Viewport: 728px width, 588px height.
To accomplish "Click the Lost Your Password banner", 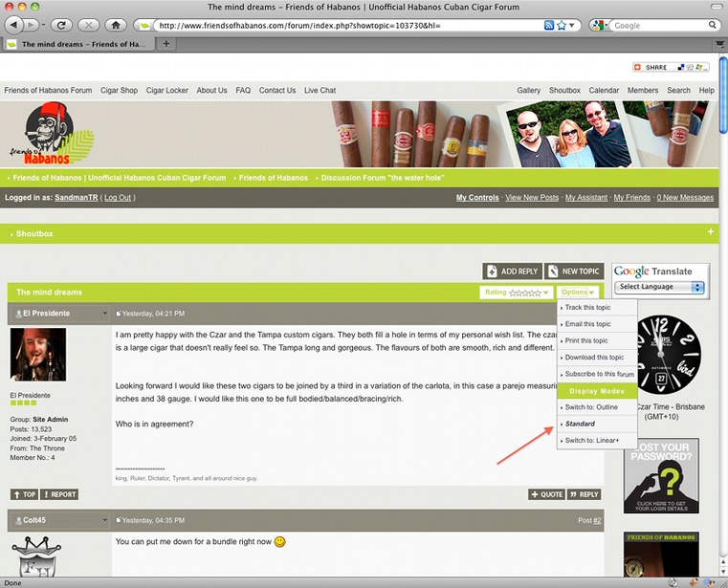I will point(661,476).
